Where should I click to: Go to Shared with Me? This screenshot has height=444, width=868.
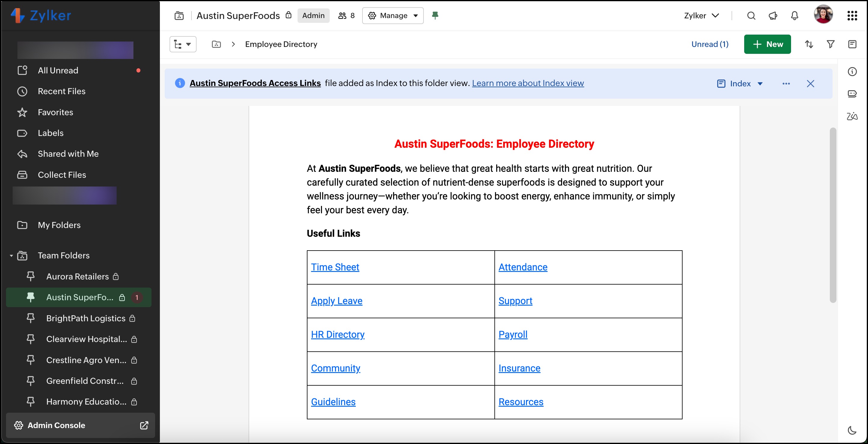[x=68, y=154]
